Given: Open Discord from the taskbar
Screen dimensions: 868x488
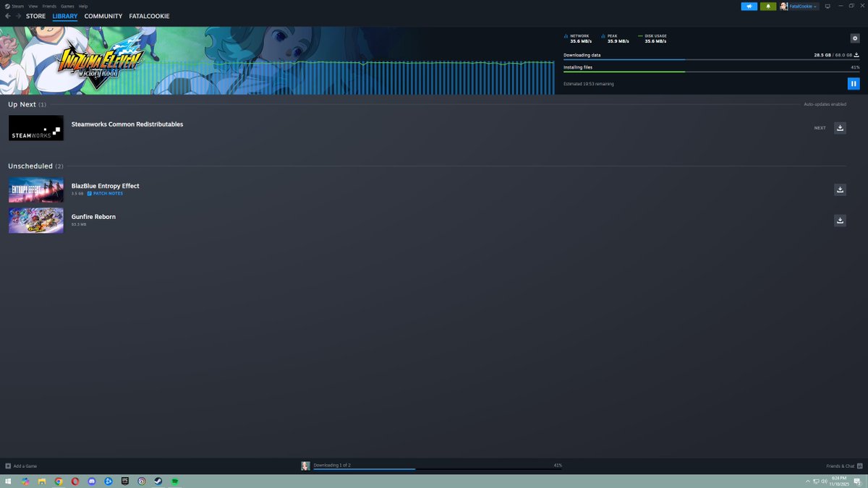Looking at the screenshot, I should [92, 481].
